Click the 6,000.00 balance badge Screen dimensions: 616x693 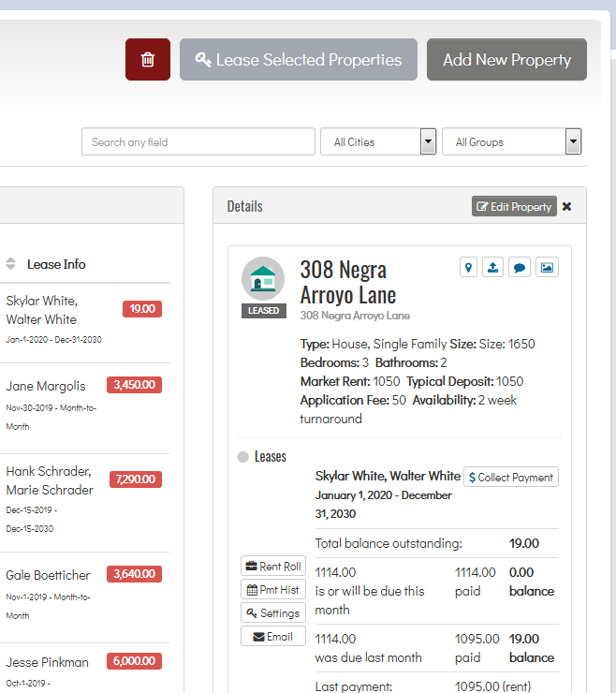click(x=134, y=661)
